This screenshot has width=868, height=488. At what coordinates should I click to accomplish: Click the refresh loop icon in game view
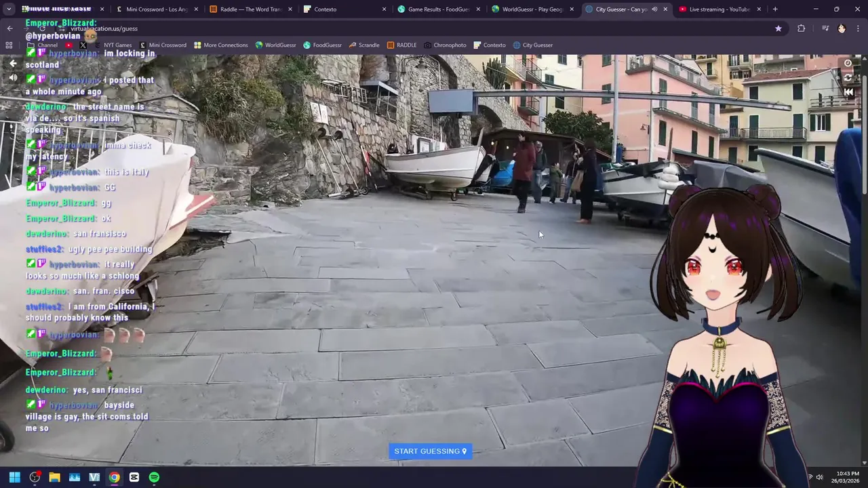click(848, 78)
